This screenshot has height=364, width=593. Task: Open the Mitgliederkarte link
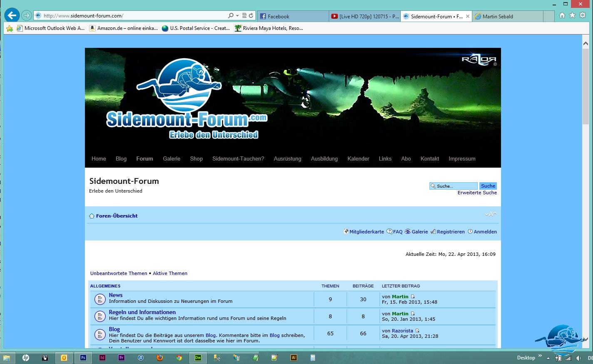click(367, 232)
